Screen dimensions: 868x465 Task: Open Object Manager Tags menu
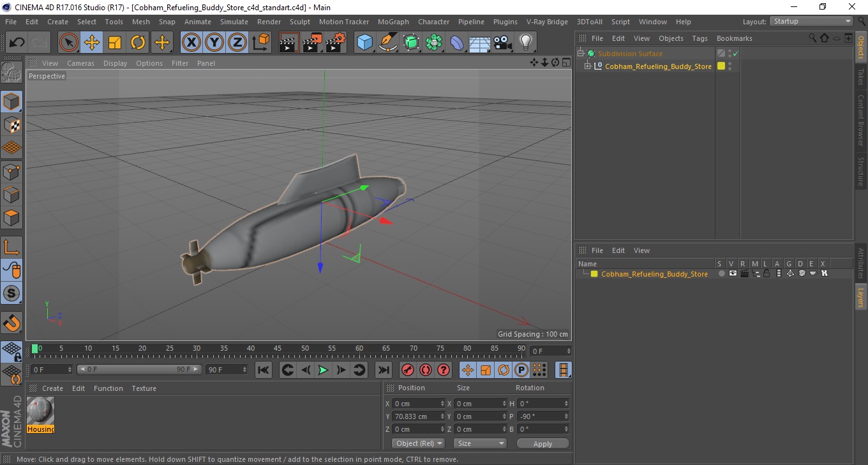[700, 38]
